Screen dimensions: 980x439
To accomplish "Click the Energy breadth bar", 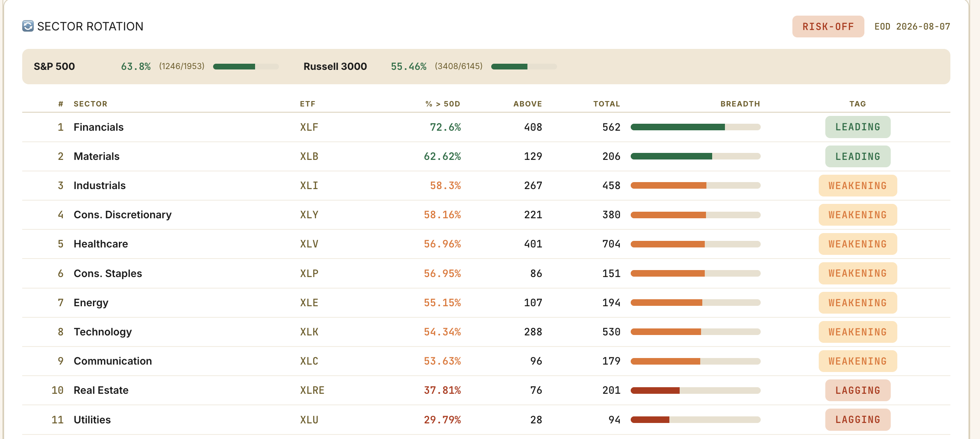I will click(x=696, y=303).
